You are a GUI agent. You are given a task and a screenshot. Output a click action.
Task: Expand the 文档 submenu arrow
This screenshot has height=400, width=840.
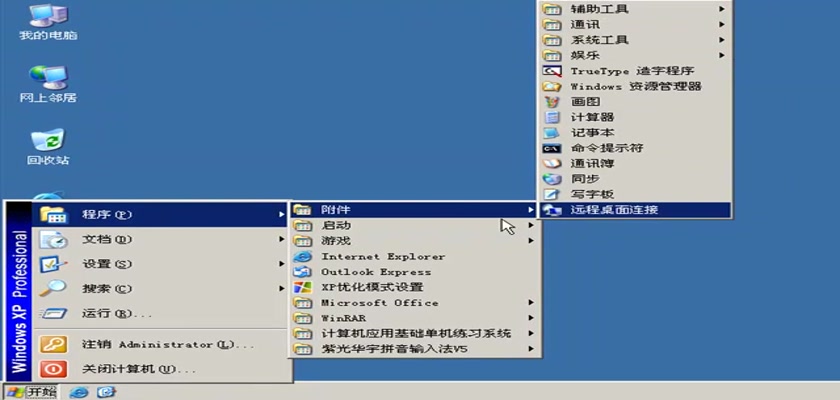[x=282, y=239]
